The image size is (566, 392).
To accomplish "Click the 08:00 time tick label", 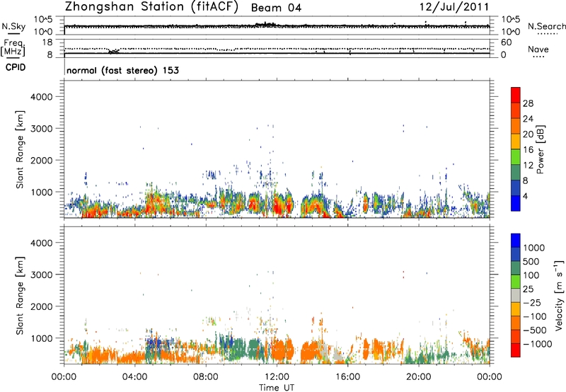I will (206, 377).
